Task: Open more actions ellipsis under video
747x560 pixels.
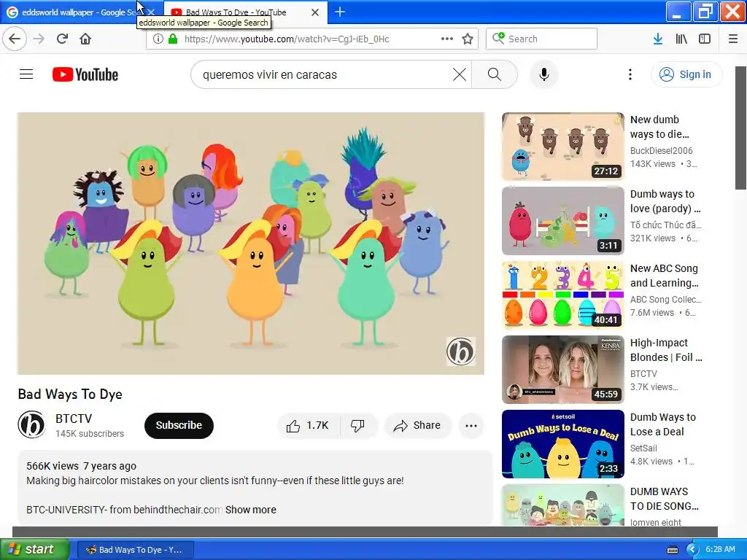Action: (x=471, y=425)
